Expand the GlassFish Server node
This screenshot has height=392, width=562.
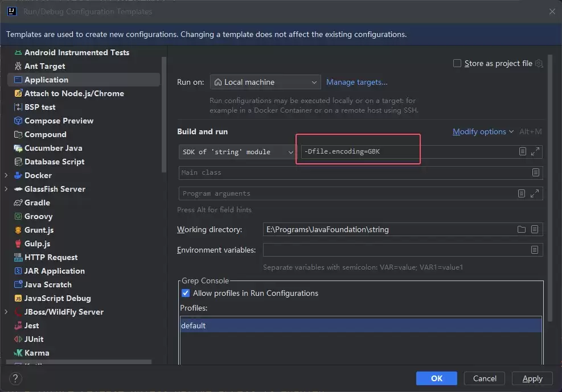[6, 189]
